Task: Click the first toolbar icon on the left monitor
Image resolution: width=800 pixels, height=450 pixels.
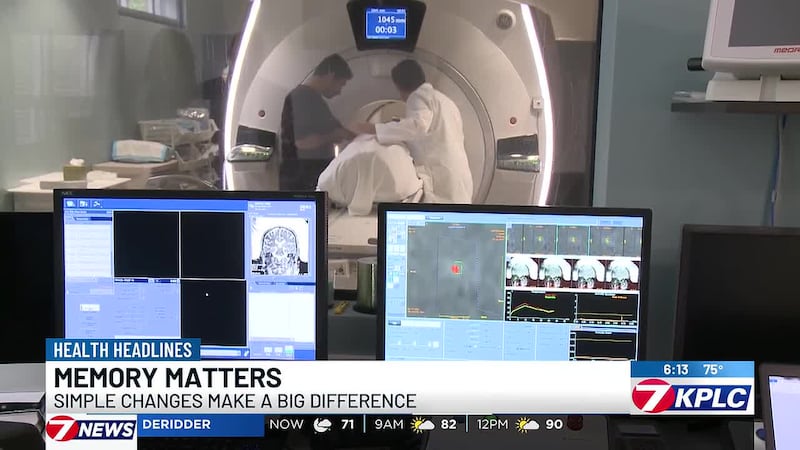Action: tap(70, 204)
